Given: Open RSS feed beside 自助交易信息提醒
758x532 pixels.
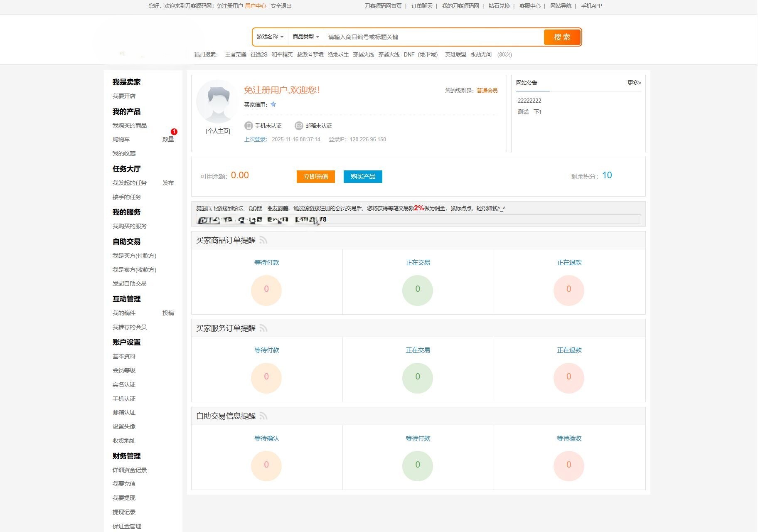Looking at the screenshot, I should pos(264,416).
